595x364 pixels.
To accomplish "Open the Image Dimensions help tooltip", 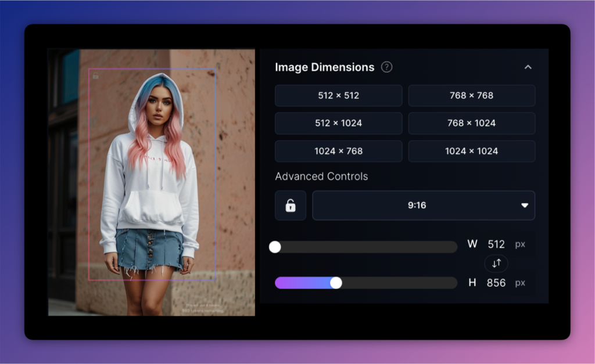I will [x=388, y=67].
